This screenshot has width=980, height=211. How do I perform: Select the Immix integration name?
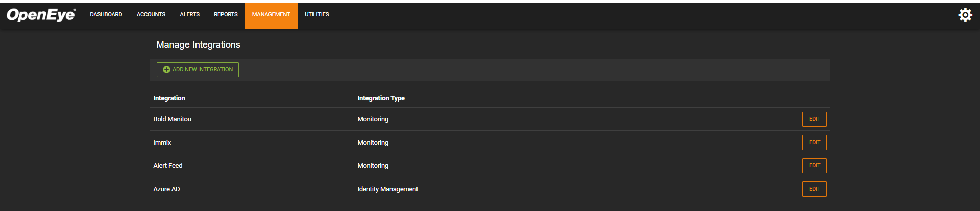point(162,143)
